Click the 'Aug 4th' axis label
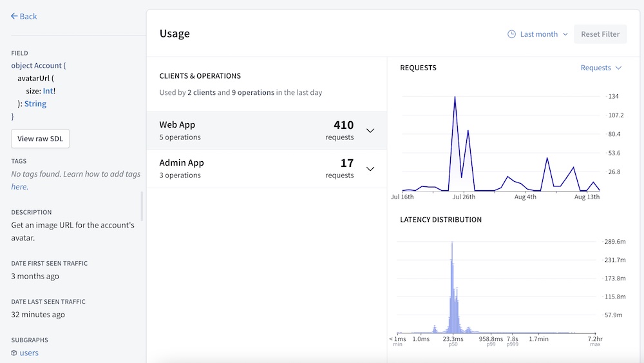 point(526,197)
